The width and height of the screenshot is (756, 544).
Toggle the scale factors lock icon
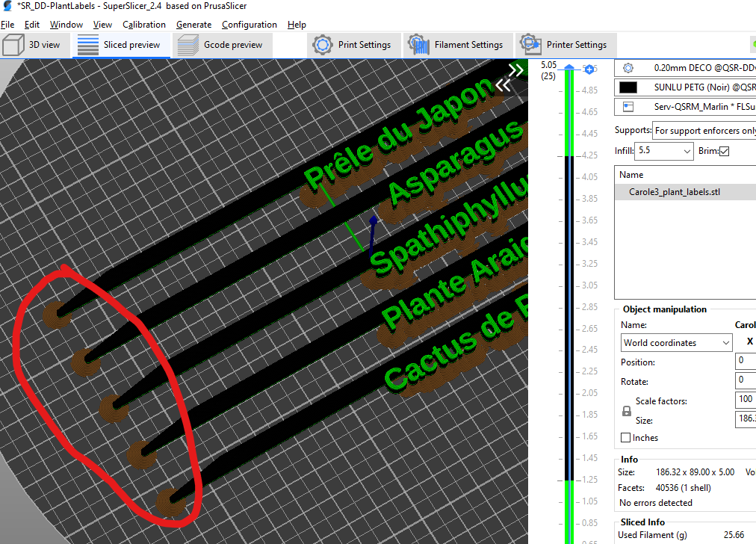[x=626, y=411]
